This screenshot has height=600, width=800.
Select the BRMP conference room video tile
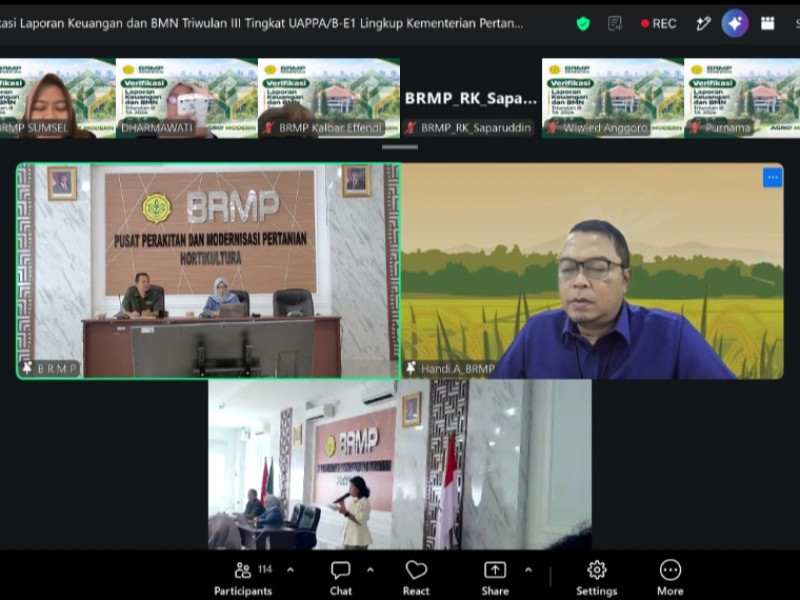tap(208, 271)
